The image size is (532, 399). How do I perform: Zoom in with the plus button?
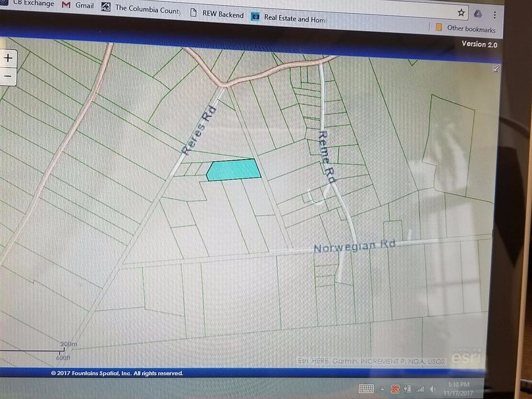point(8,58)
